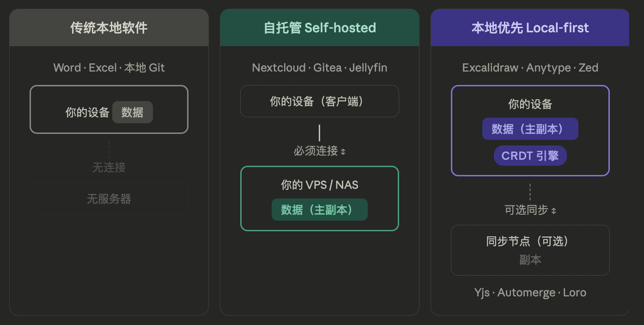Click the 同步节点（可选） box title

530,241
